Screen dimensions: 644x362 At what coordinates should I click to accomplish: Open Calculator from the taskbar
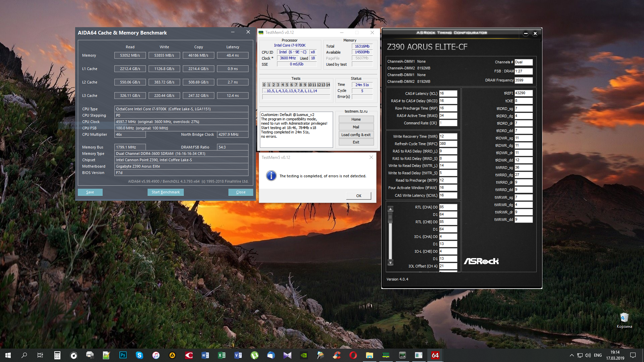pos(57,355)
